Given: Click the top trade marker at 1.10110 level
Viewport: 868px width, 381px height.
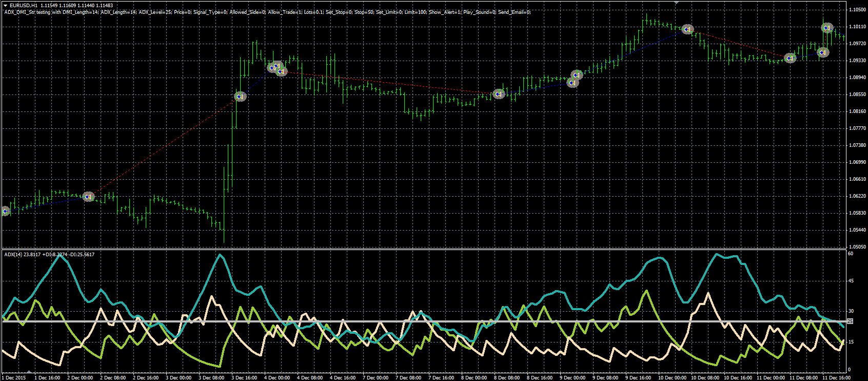Looking at the screenshot, I should (x=827, y=28).
